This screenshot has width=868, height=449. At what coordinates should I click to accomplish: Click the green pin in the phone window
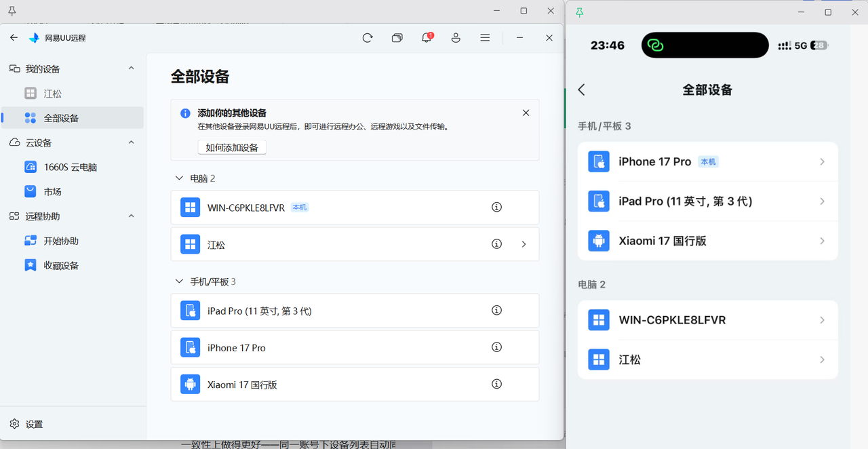[x=579, y=12]
